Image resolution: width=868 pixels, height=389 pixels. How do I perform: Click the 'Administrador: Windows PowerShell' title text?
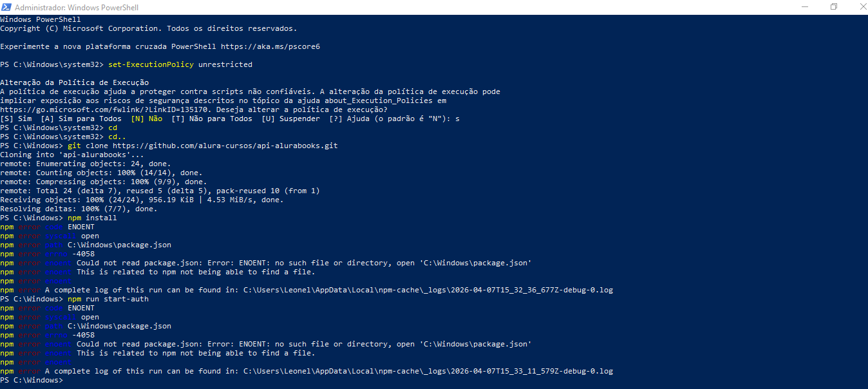click(x=76, y=8)
